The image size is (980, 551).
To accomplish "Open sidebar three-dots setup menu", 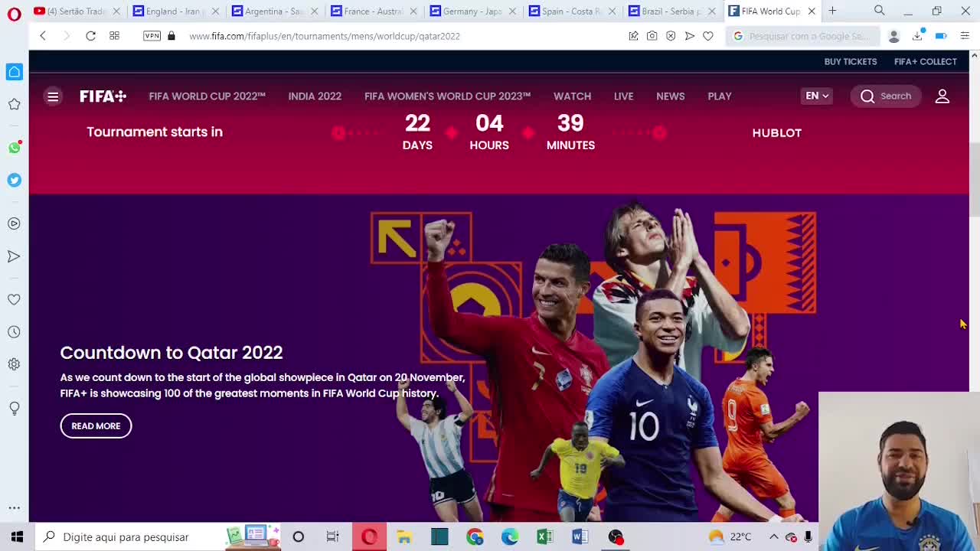I will 14,507.
